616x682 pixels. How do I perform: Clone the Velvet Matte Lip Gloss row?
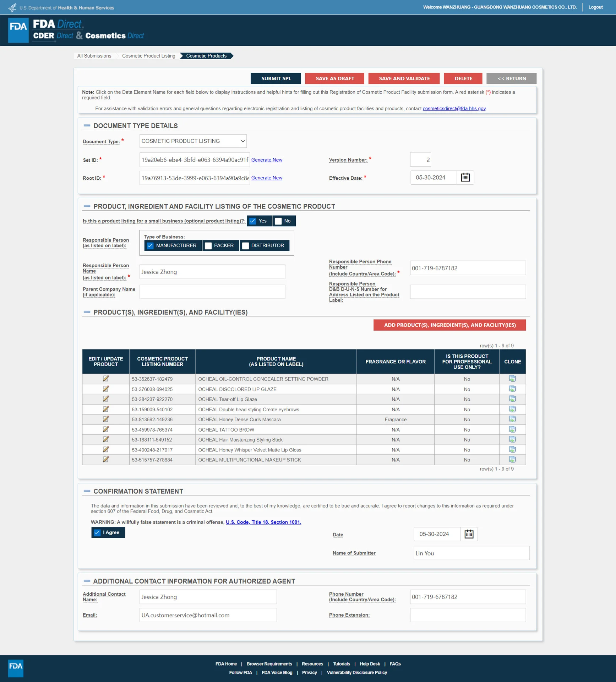(x=512, y=450)
